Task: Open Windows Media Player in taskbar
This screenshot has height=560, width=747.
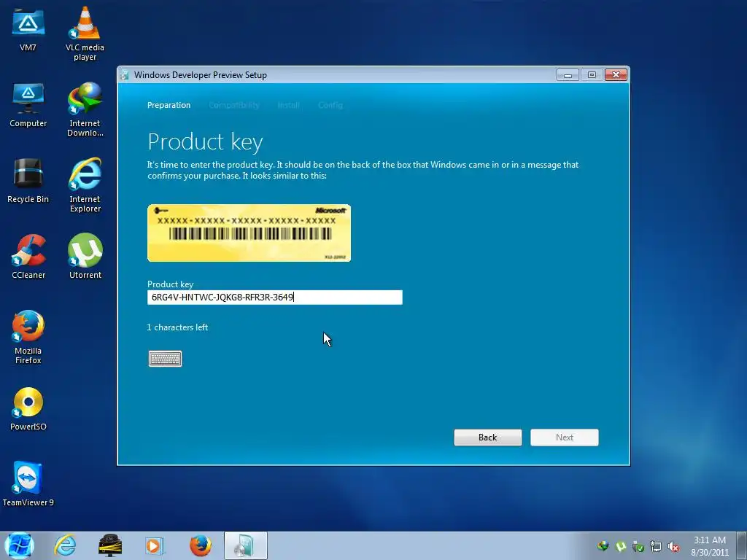Action: coord(155,545)
